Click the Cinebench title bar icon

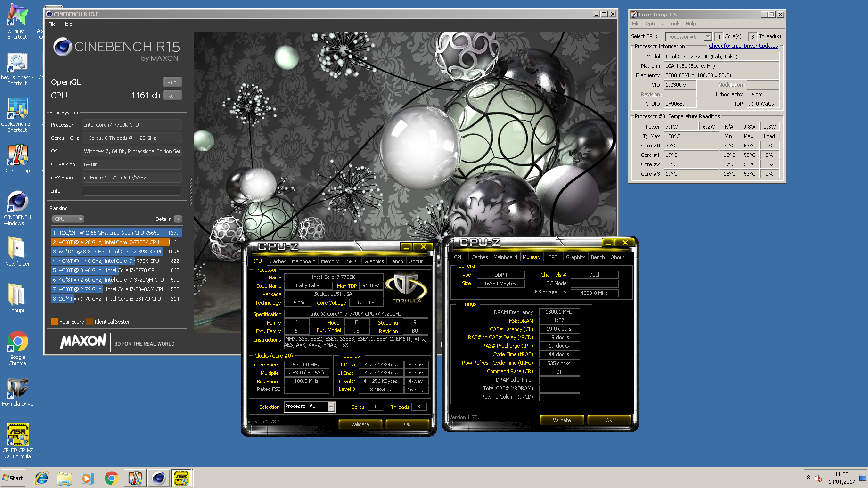[49, 14]
